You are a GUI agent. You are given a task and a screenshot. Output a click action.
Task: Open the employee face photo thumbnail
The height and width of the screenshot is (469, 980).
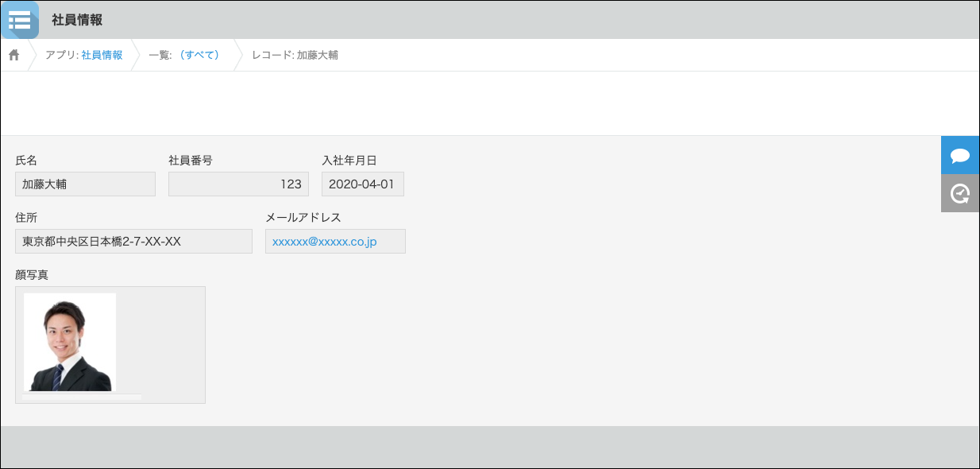tap(70, 342)
